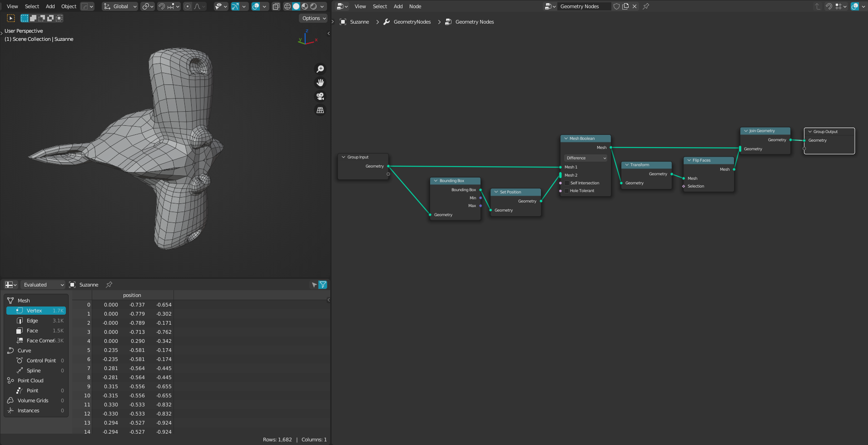
Task: Select the Edge domain in the spreadsheet
Action: (x=32, y=321)
